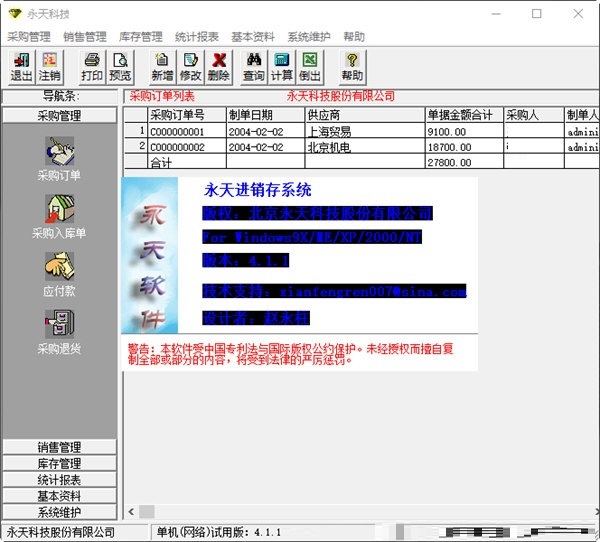
Task: Open the 基本资料 menu
Action: coord(253,37)
